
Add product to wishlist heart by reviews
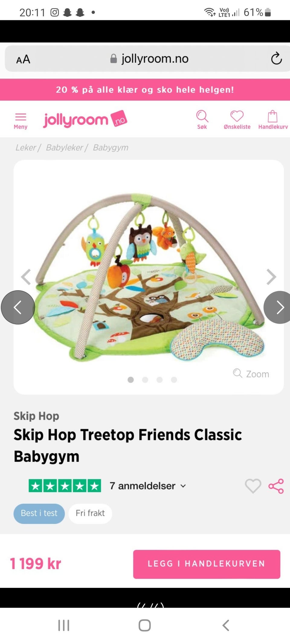coord(253,486)
